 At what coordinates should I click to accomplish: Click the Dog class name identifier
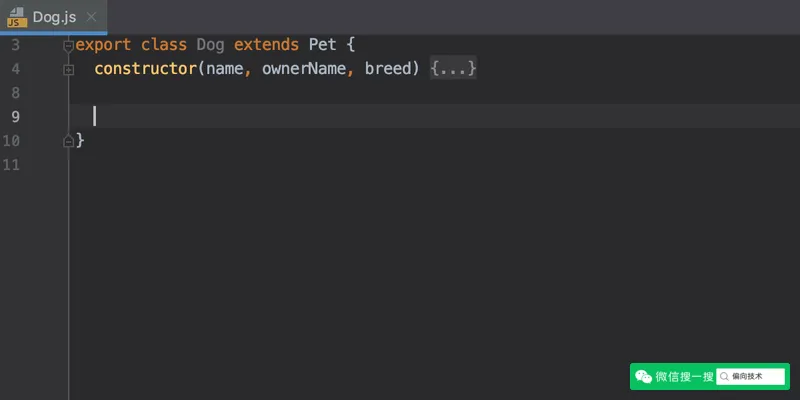pyautogui.click(x=210, y=45)
